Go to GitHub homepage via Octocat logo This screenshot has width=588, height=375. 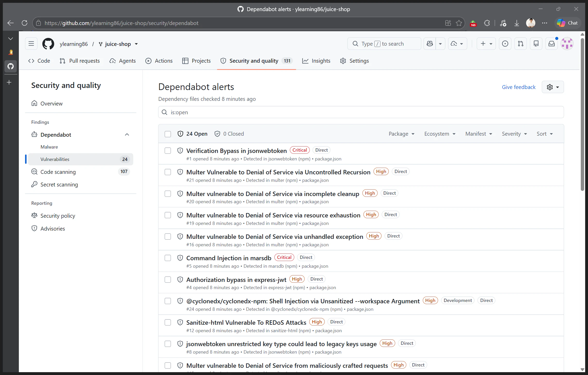[x=48, y=44]
